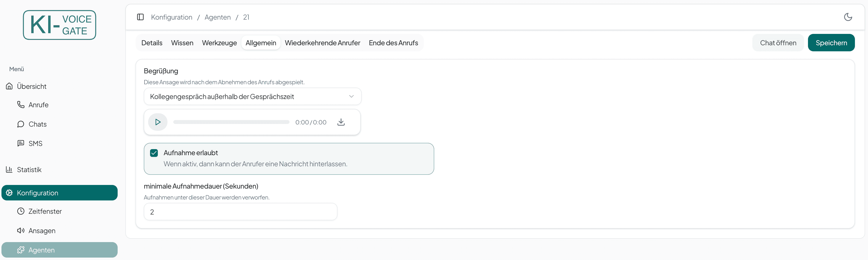Expand the Konfiguration menu section
The image size is (868, 260).
[x=38, y=193]
